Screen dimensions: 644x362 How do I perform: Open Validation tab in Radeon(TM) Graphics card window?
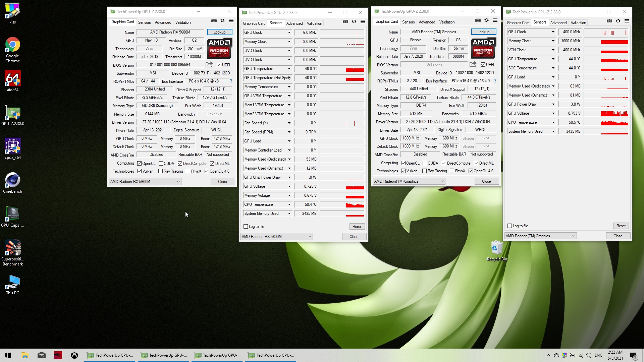tap(447, 22)
